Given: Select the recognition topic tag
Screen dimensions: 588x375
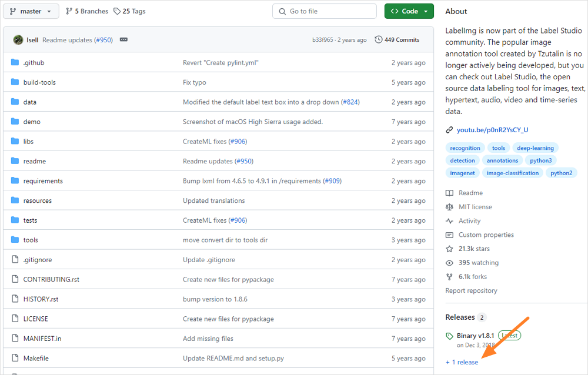Looking at the screenshot, I should tap(465, 148).
